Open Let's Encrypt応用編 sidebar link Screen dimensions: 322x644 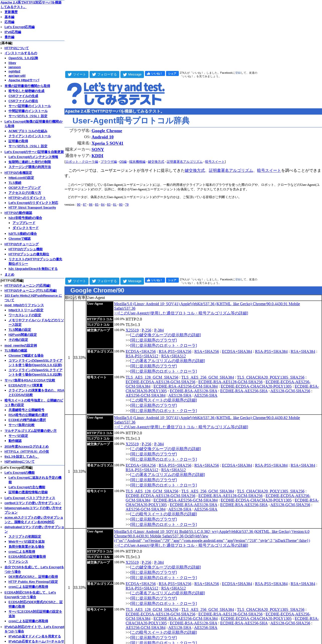pyautogui.click(x=20, y=27)
